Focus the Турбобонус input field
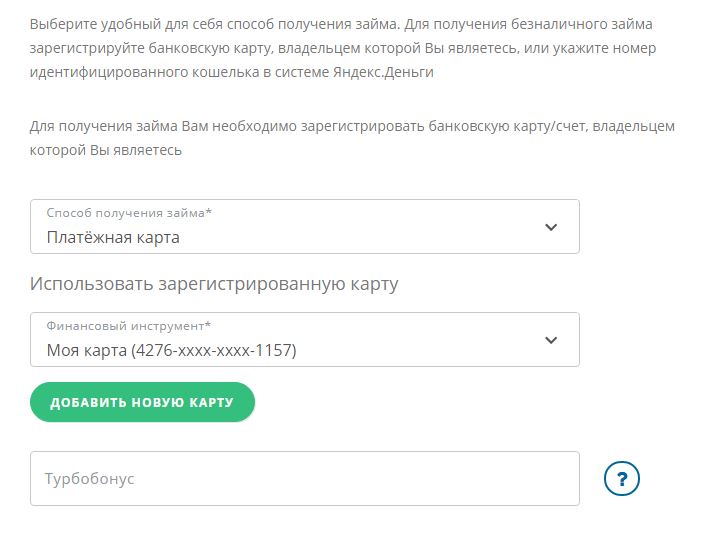This screenshot has width=714, height=537. tap(305, 478)
